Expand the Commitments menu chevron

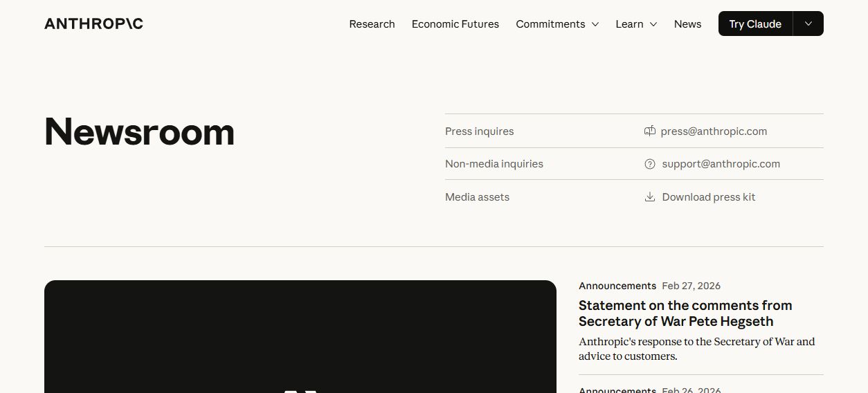[x=595, y=24]
